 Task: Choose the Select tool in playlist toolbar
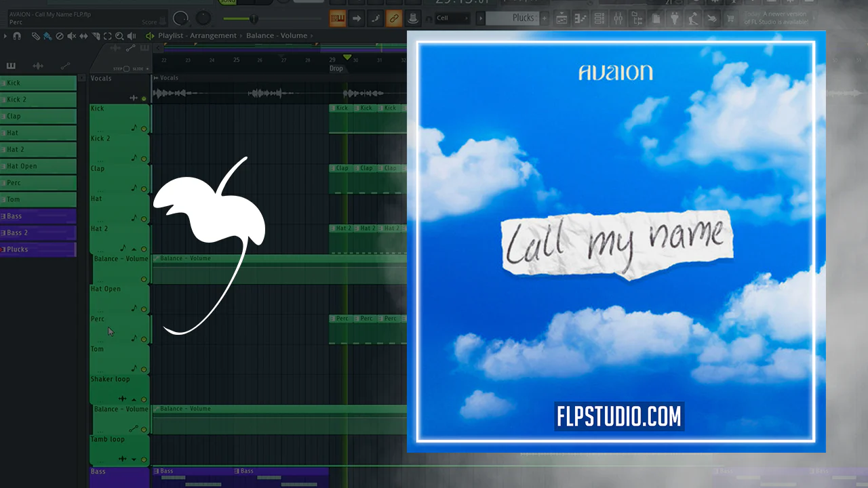click(107, 36)
